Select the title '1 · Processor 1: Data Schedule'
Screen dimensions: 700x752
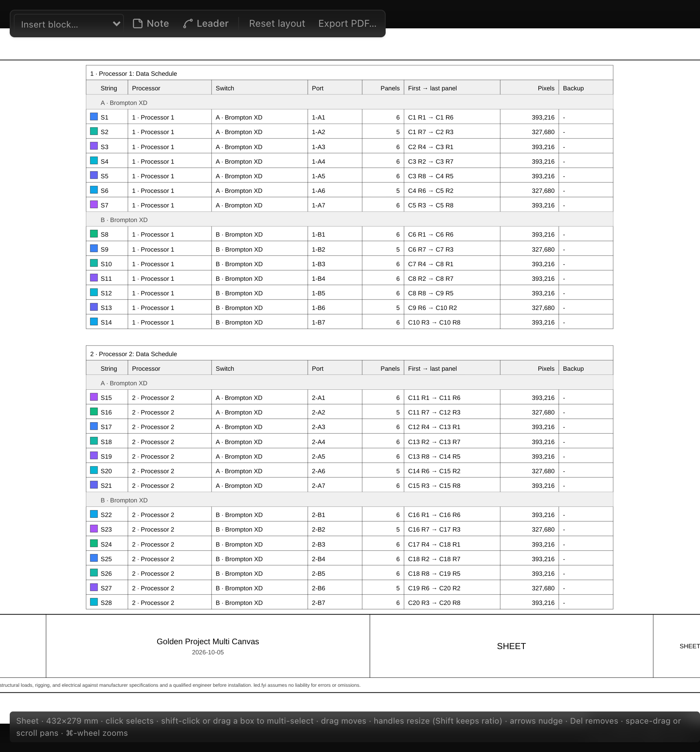[134, 74]
